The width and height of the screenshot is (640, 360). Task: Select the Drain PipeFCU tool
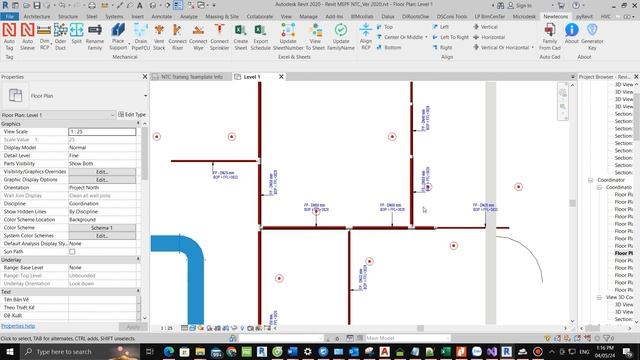pyautogui.click(x=141, y=37)
